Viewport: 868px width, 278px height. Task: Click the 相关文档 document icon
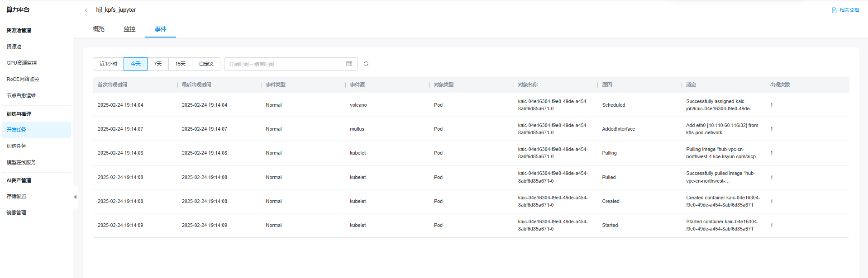tap(834, 10)
